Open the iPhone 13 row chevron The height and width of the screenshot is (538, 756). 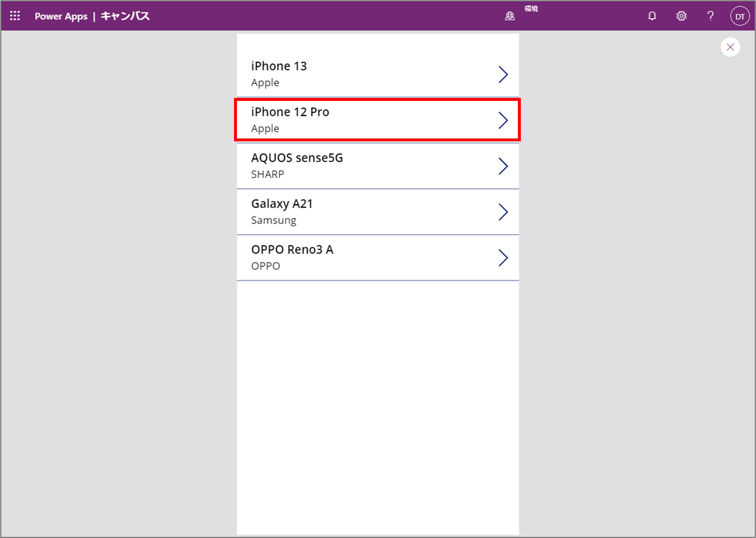point(503,75)
